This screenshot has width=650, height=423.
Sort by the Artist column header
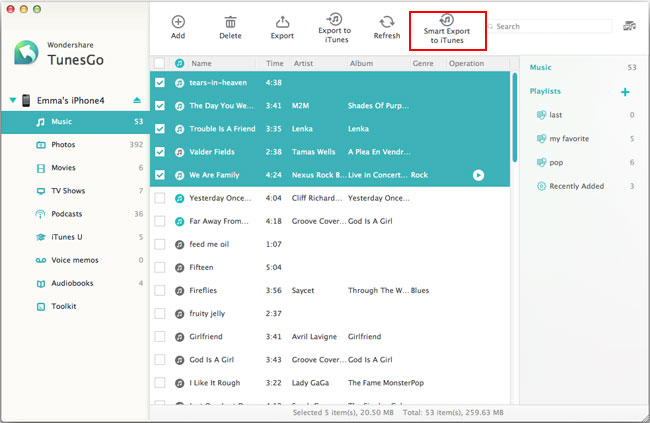[303, 63]
